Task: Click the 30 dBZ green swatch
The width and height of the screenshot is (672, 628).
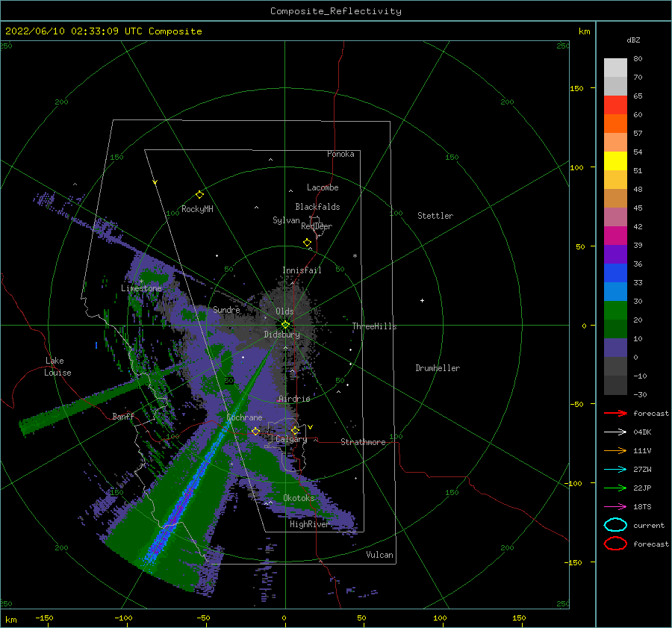Action: pos(615,310)
